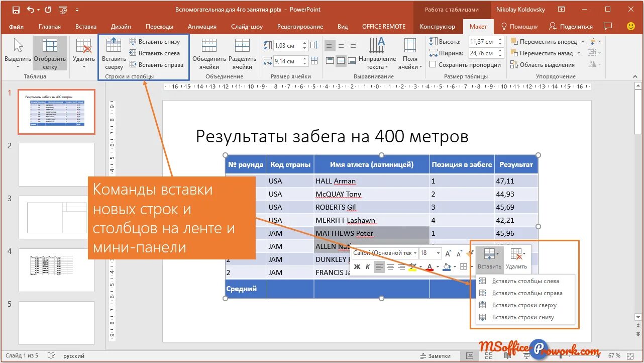
Task: Select Вставить строки сверху menu item
Action: coord(524,305)
